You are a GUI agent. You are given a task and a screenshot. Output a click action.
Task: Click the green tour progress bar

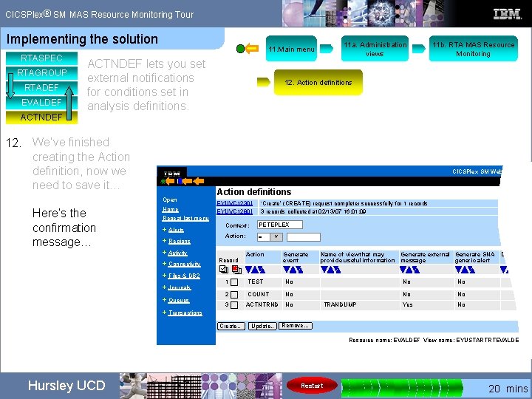click(x=402, y=387)
